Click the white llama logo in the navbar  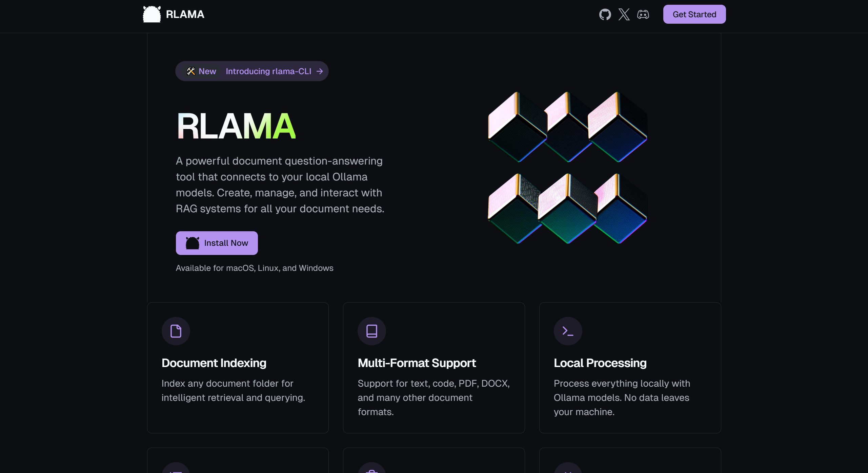(151, 14)
